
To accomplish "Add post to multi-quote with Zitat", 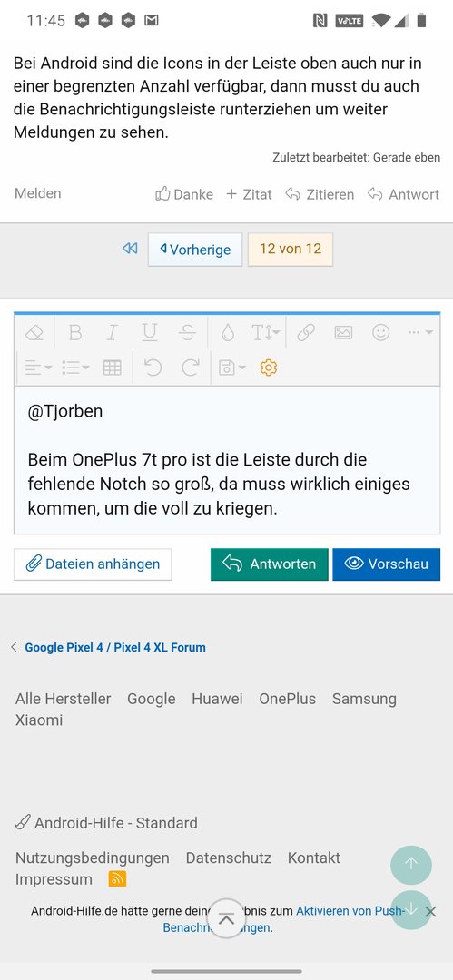I will pos(249,194).
